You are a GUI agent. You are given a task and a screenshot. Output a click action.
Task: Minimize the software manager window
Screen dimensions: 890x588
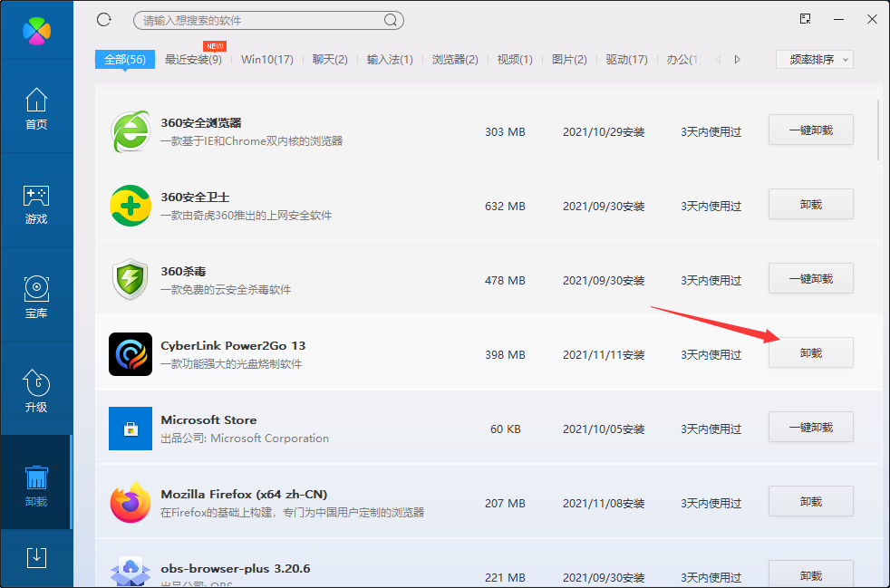[839, 19]
